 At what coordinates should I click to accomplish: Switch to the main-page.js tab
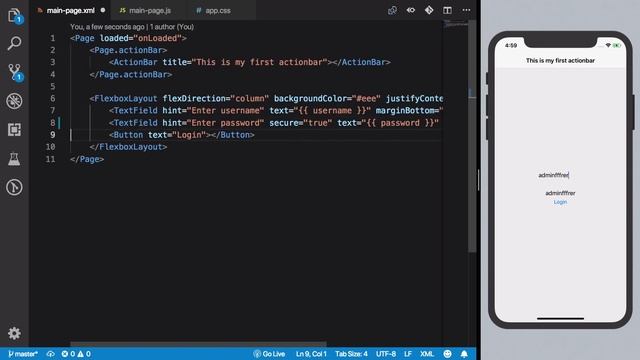[150, 11]
